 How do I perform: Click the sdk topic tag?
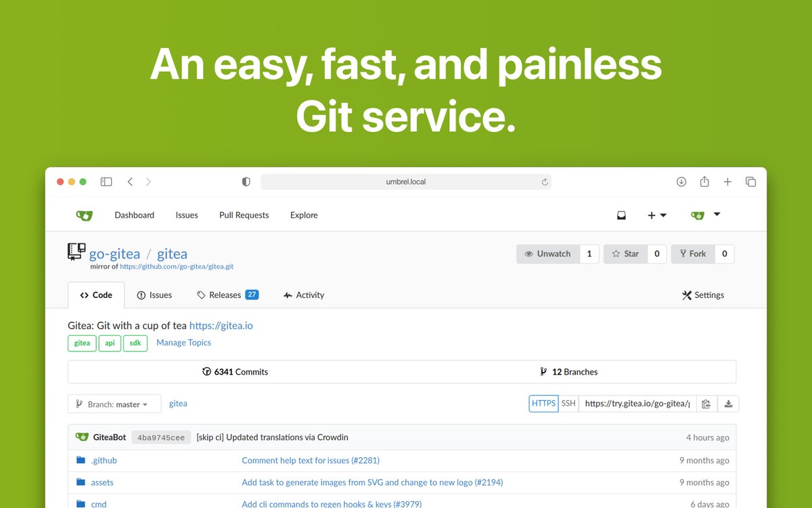135,343
